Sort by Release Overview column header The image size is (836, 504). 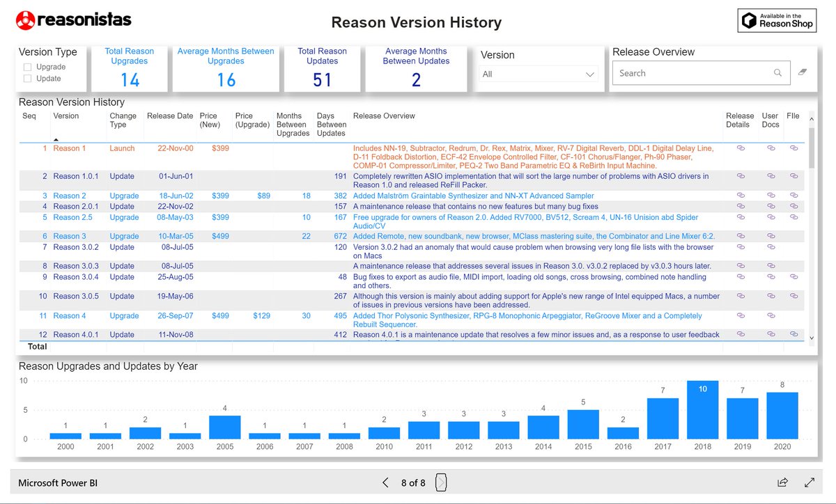click(384, 116)
